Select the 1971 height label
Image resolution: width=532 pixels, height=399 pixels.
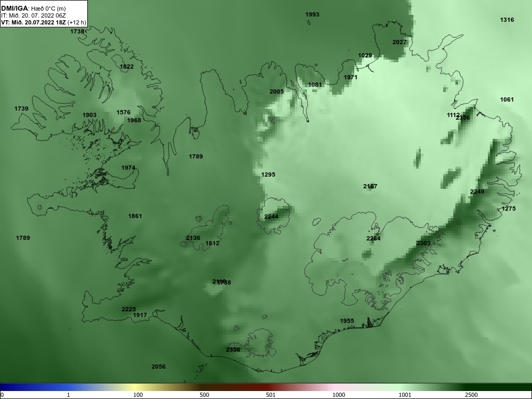click(351, 77)
